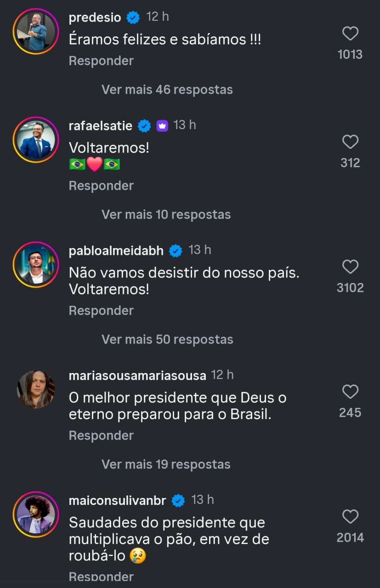Click Responder below pabloalmeidabh's comment

(101, 311)
